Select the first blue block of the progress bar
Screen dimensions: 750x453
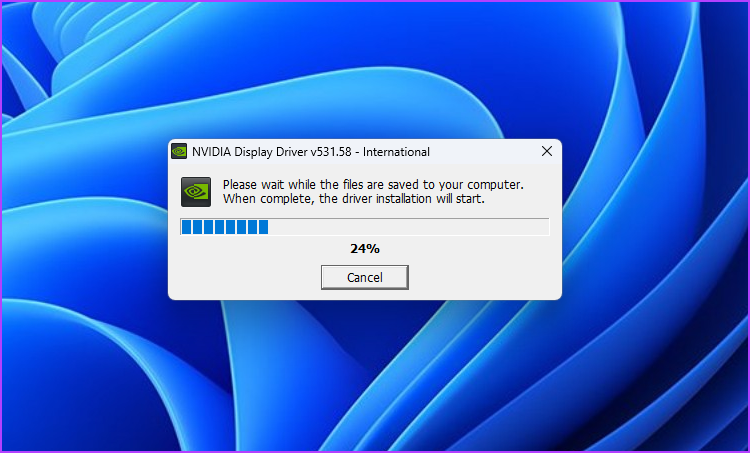coord(186,227)
